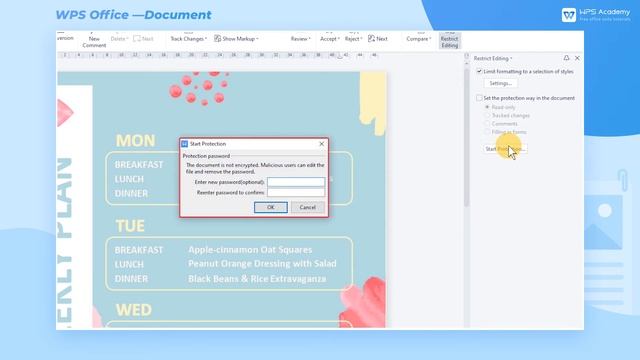Open the Compare dropdown
The height and width of the screenshot is (360, 640).
419,39
